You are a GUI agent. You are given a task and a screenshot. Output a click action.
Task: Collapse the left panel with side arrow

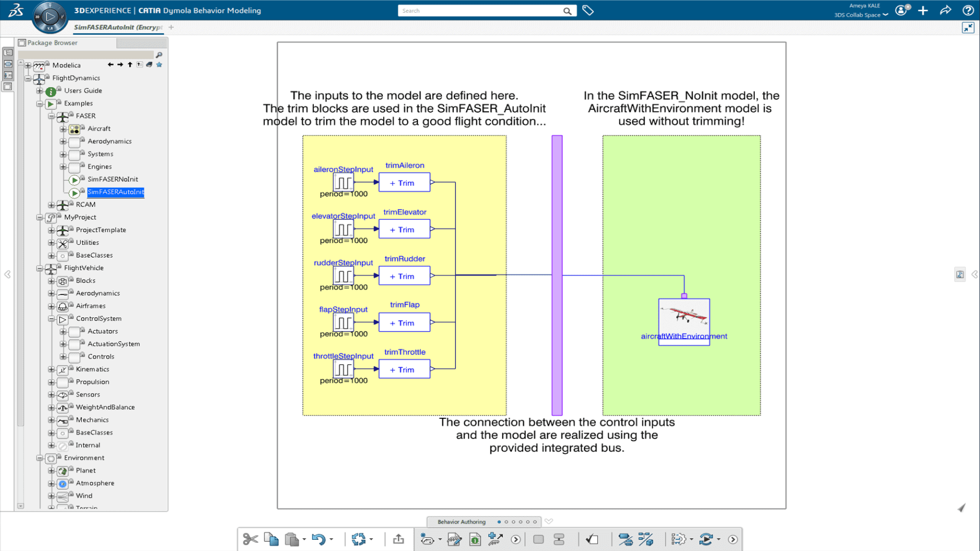(x=7, y=274)
